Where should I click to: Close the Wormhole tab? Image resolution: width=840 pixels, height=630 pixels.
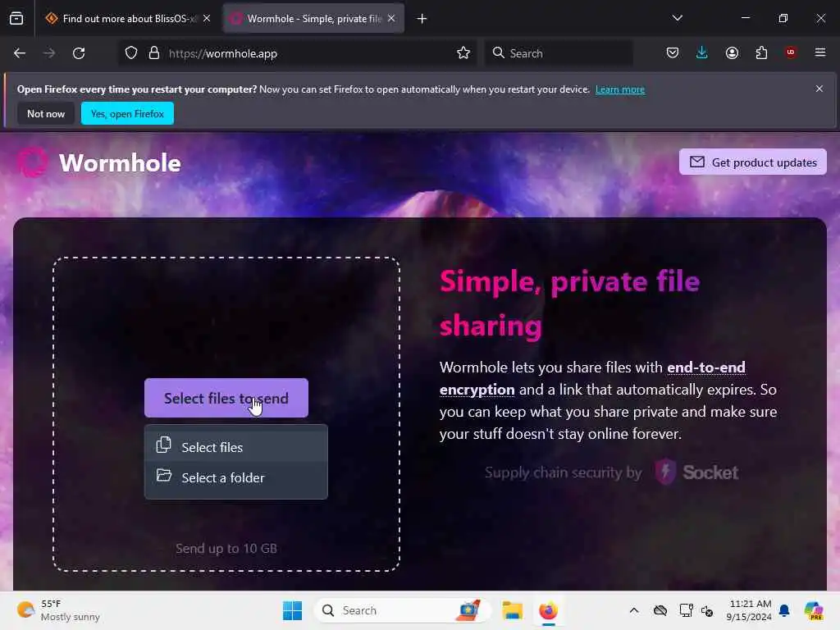click(x=391, y=18)
